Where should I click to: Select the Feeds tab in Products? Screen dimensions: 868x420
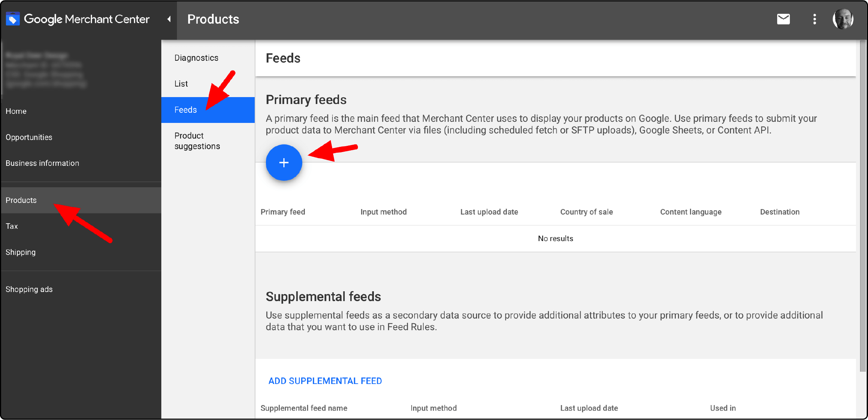tap(186, 110)
